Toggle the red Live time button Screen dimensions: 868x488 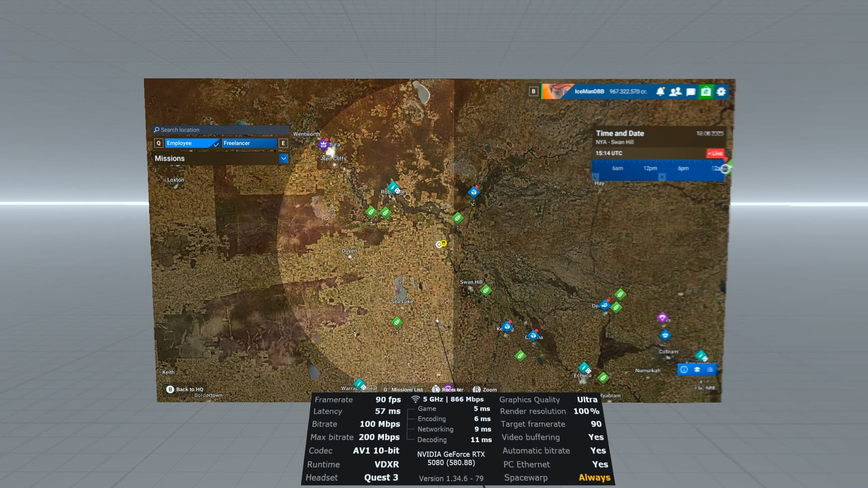pyautogui.click(x=715, y=153)
